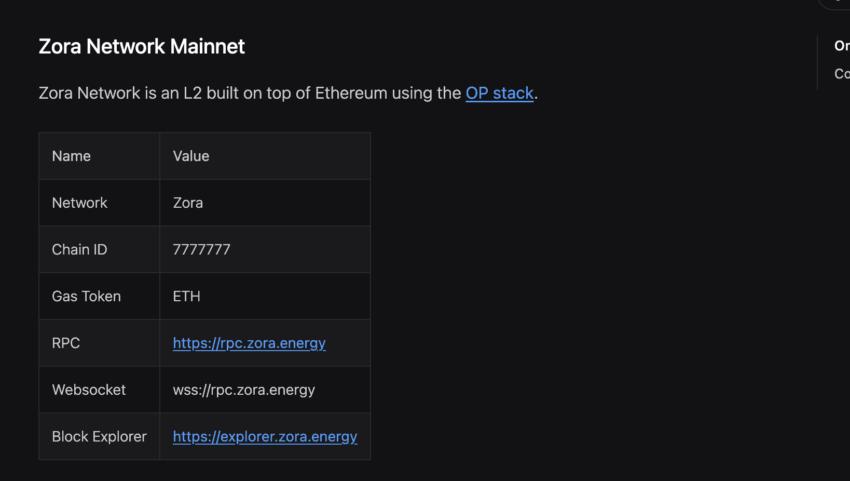
Task: Click the ETH gas token value
Action: [186, 296]
